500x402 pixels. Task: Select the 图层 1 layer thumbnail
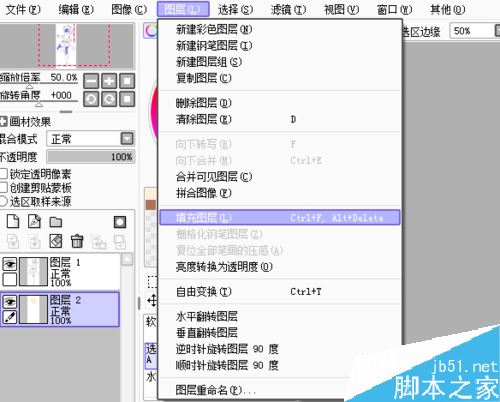click(33, 272)
